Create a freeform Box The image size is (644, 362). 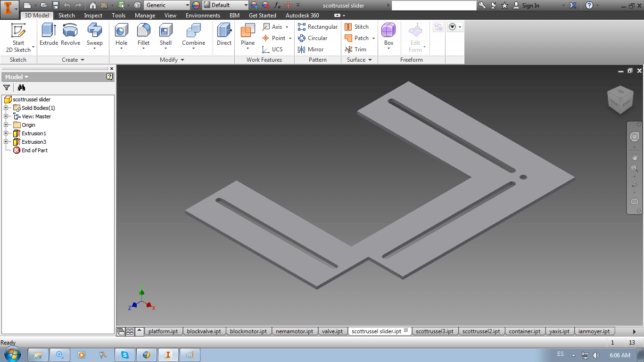pyautogui.click(x=388, y=36)
